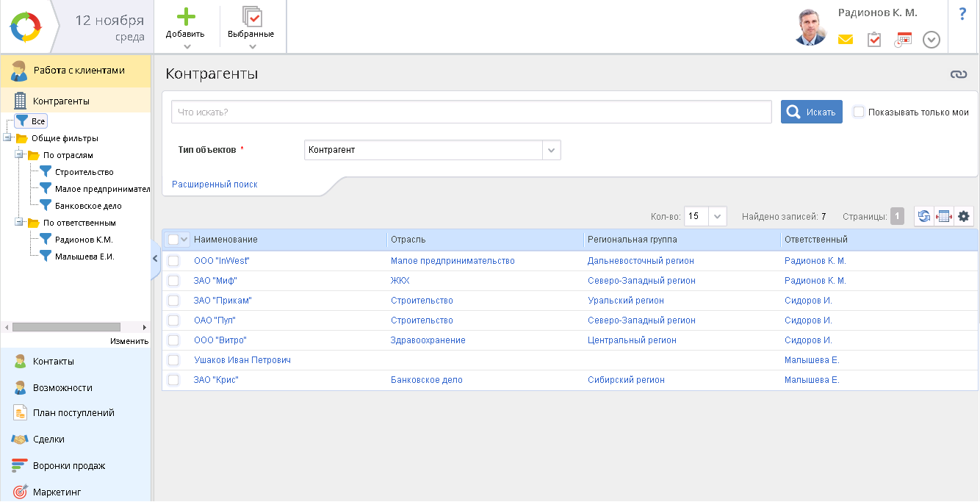Refresh the Контрагенты table list
980x502 pixels.
tap(924, 216)
